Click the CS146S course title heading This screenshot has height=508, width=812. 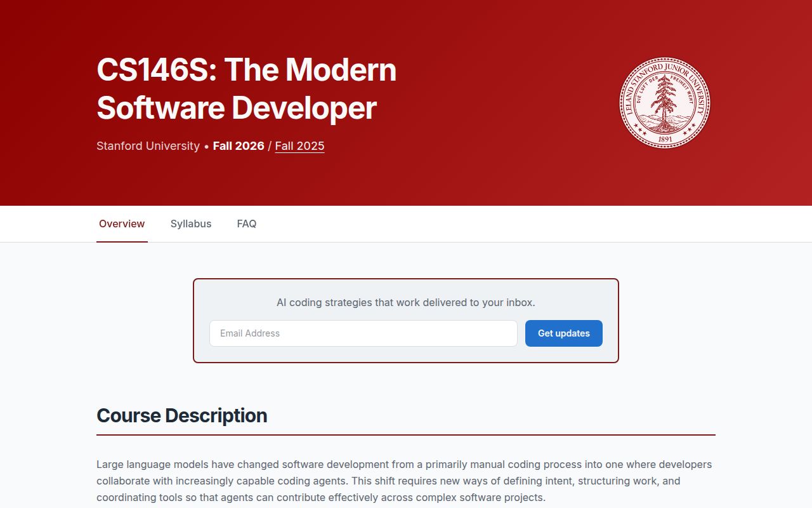(x=247, y=88)
